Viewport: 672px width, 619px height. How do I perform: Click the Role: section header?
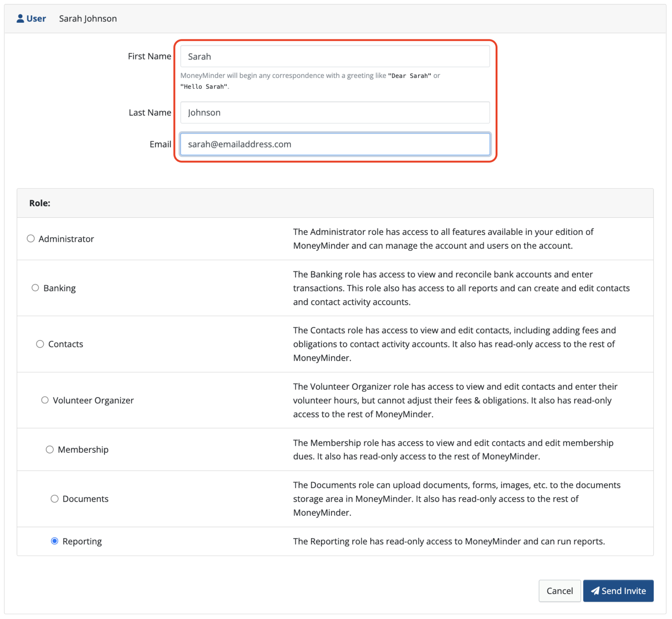39,203
